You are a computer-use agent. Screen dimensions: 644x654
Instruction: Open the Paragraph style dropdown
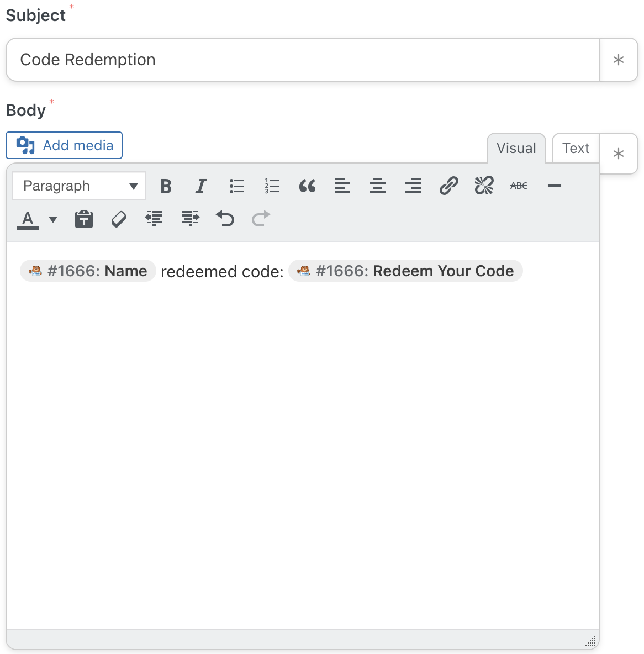[78, 186]
